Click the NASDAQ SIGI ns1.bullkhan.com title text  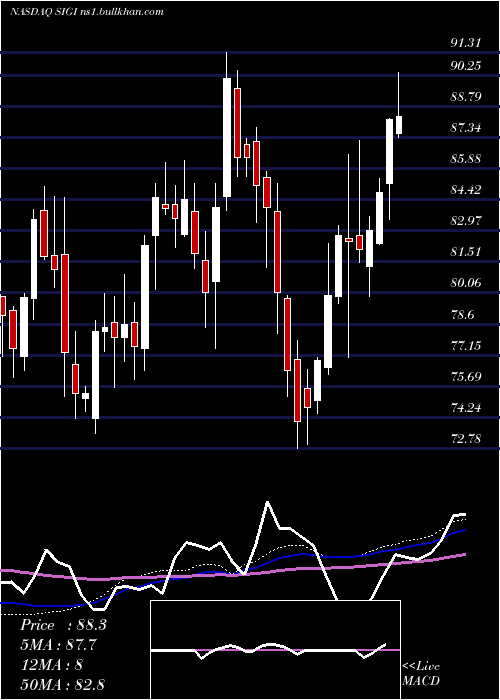(87, 12)
